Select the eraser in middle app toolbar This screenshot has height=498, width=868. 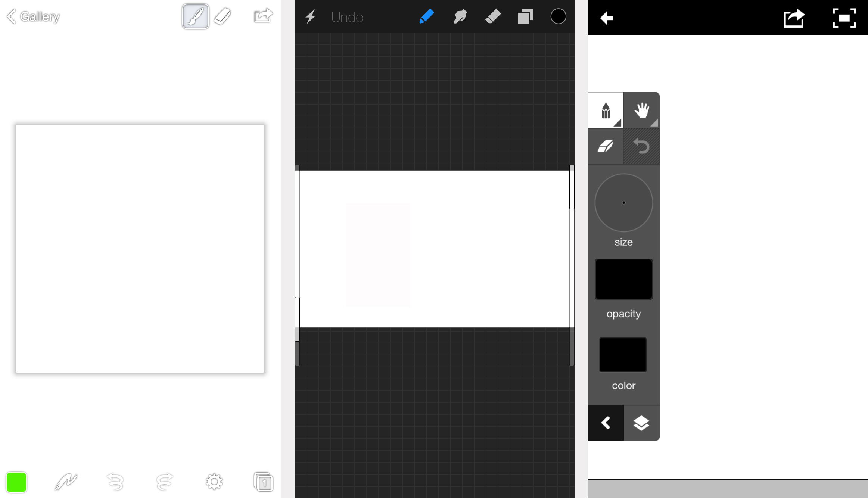coord(493,16)
